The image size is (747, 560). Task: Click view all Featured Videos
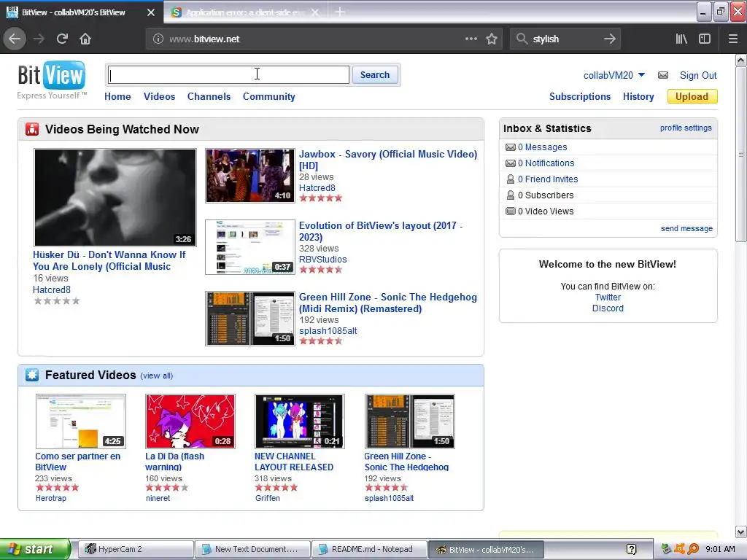(157, 376)
